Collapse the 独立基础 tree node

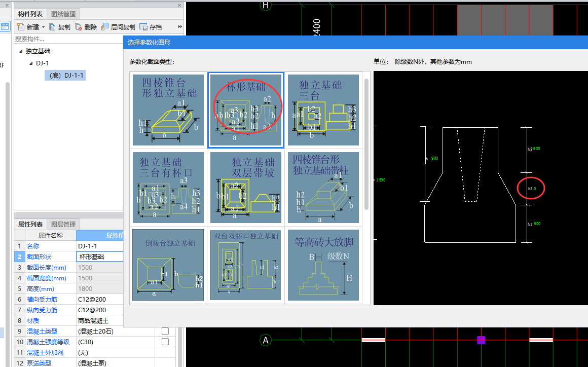pos(21,51)
